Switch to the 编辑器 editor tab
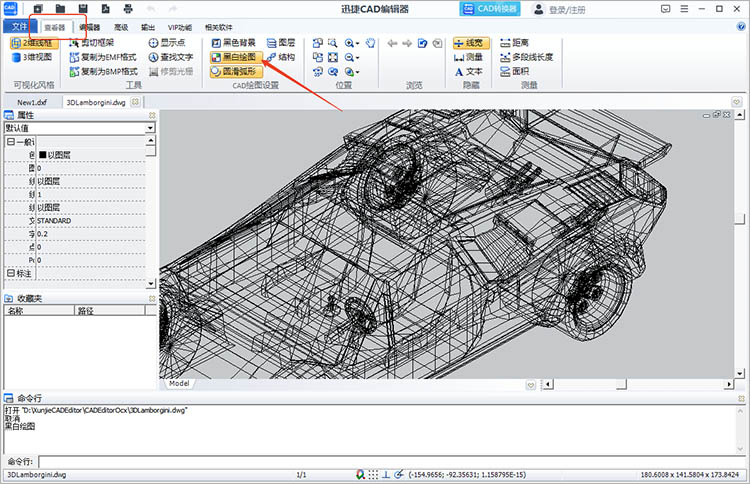The height and width of the screenshot is (484, 750). [89, 27]
